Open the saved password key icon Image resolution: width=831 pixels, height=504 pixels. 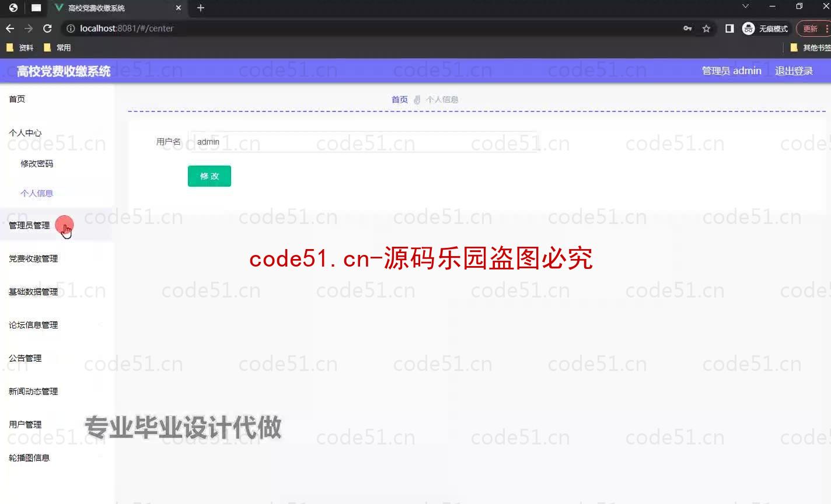pos(687,28)
